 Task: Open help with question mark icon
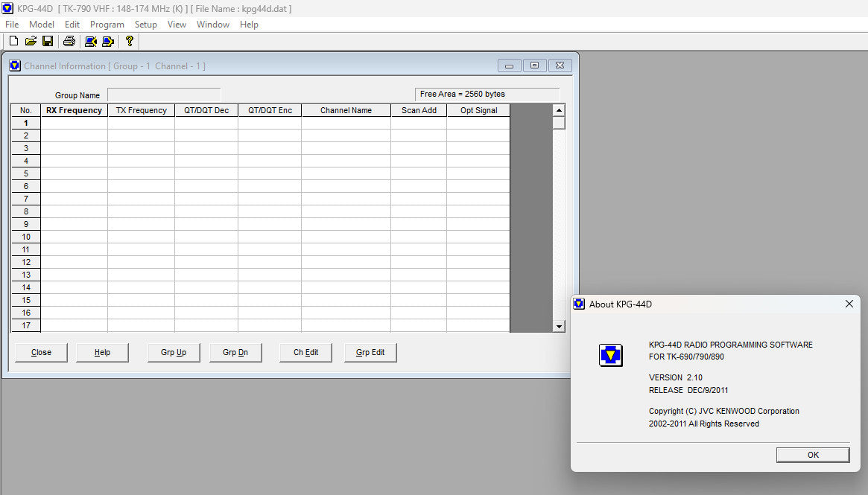point(130,41)
